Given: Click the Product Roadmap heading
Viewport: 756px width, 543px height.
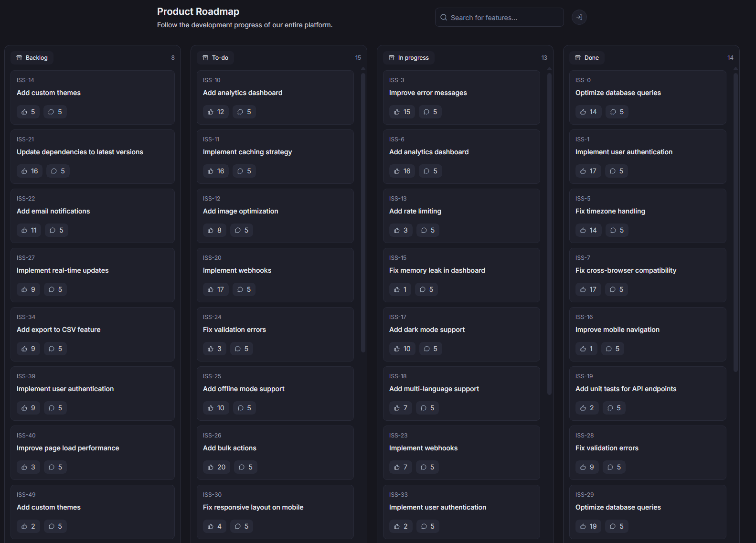Looking at the screenshot, I should (198, 11).
